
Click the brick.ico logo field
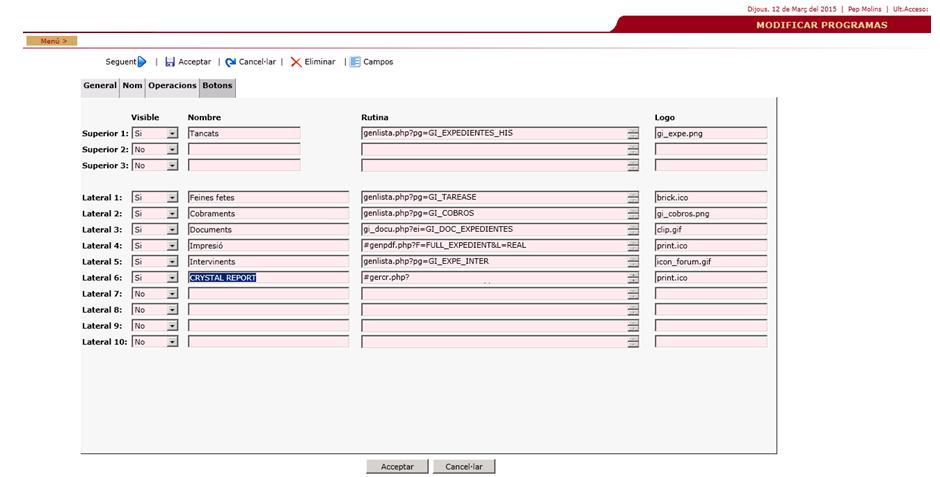click(710, 198)
